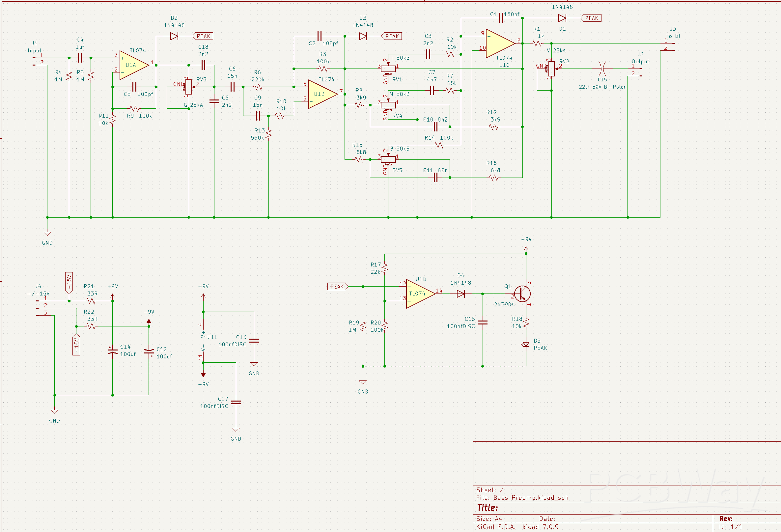Viewport: 781px width, 532px height.
Task: Select resistor R1 1k symbol
Action: pos(537,43)
